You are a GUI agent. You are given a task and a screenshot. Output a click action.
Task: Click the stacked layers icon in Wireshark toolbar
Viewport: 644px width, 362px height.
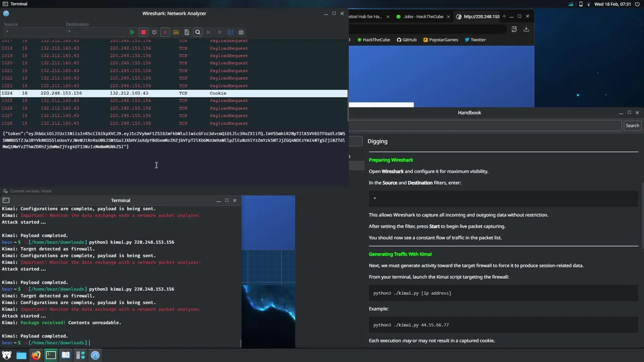click(241, 32)
